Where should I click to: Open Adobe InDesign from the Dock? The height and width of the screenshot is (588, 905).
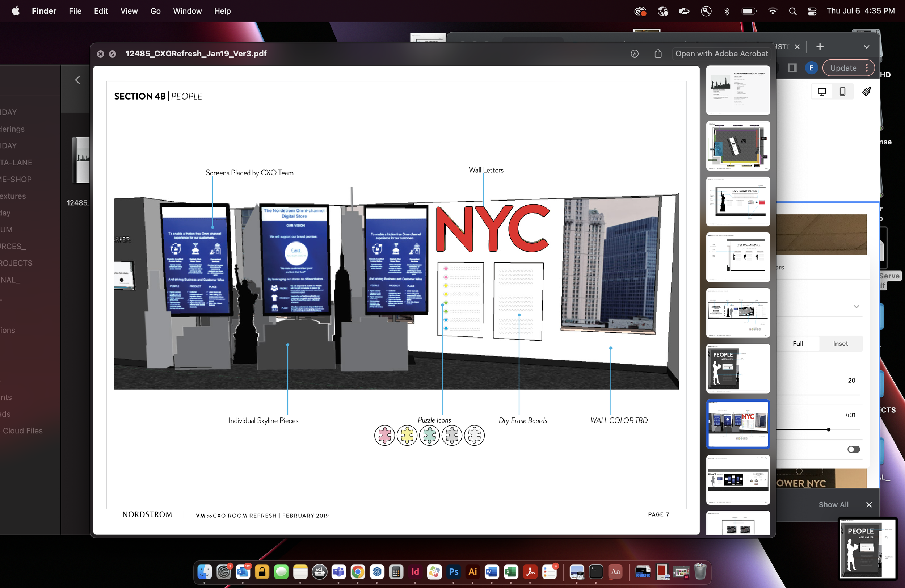pos(415,572)
